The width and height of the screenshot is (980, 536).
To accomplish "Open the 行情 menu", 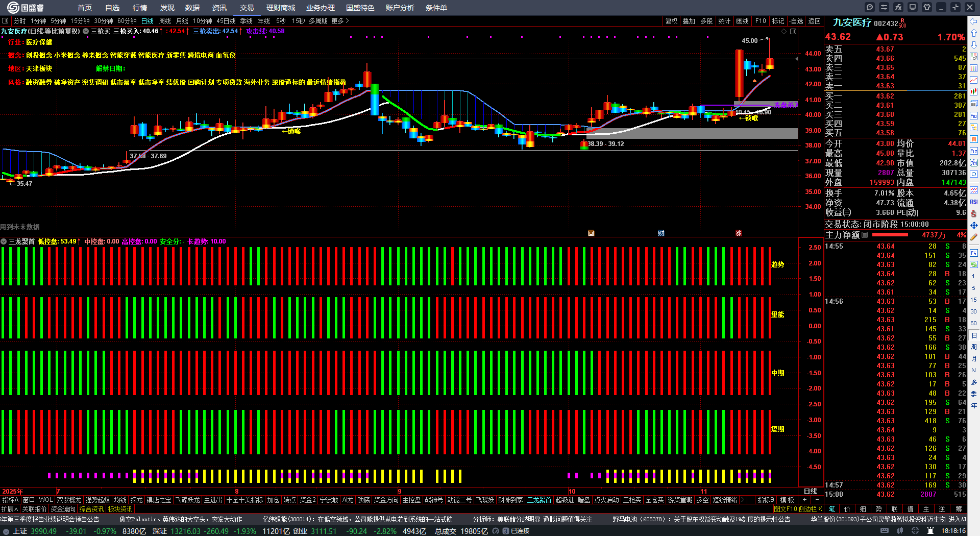I will 140,8.
